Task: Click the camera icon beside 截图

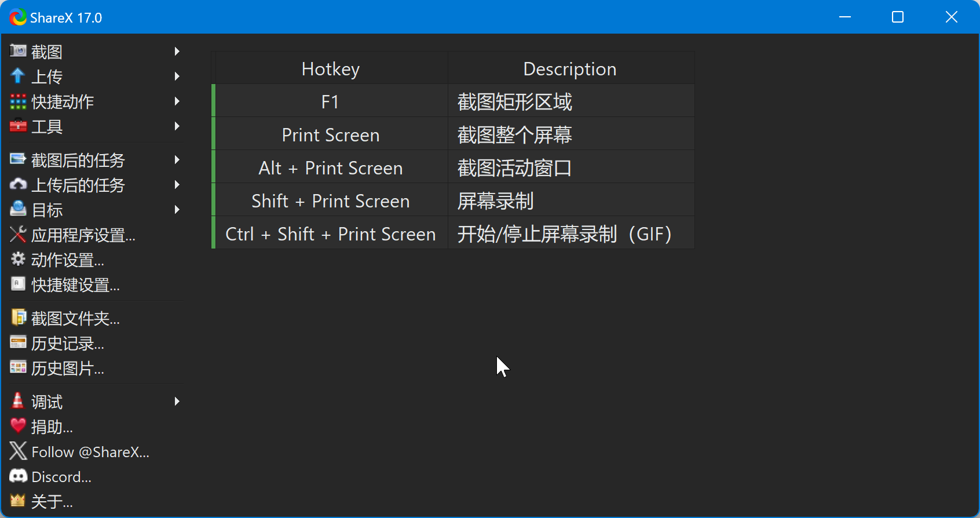Action: point(18,51)
